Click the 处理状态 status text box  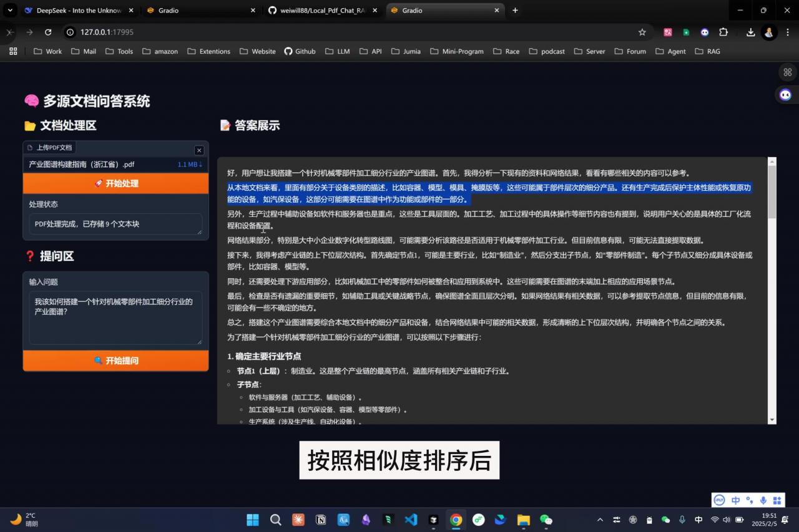pos(115,224)
